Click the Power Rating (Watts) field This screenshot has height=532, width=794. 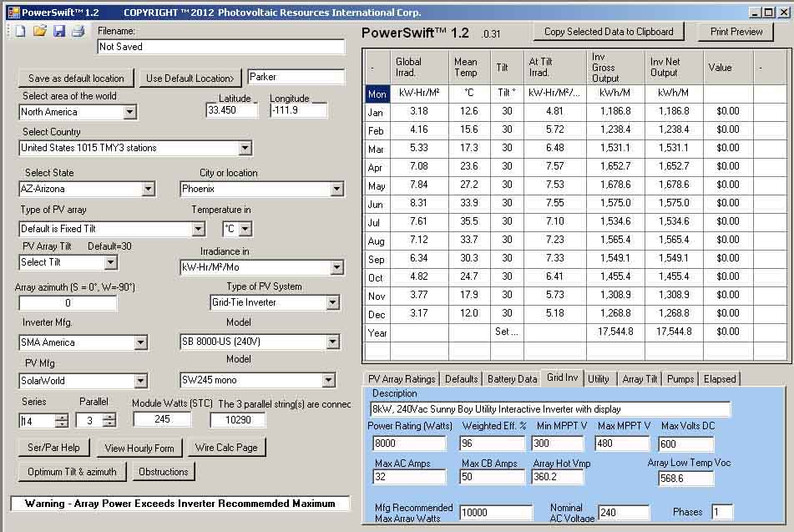click(409, 443)
